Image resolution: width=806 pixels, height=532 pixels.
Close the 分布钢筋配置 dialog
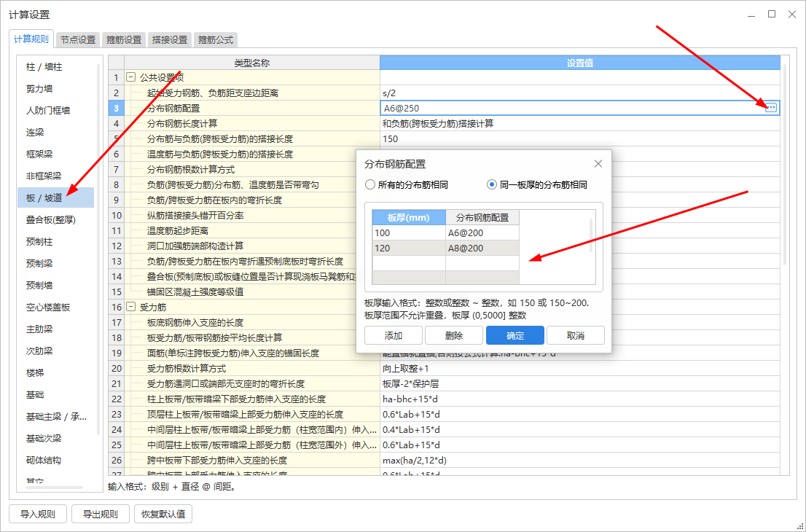pyautogui.click(x=598, y=164)
